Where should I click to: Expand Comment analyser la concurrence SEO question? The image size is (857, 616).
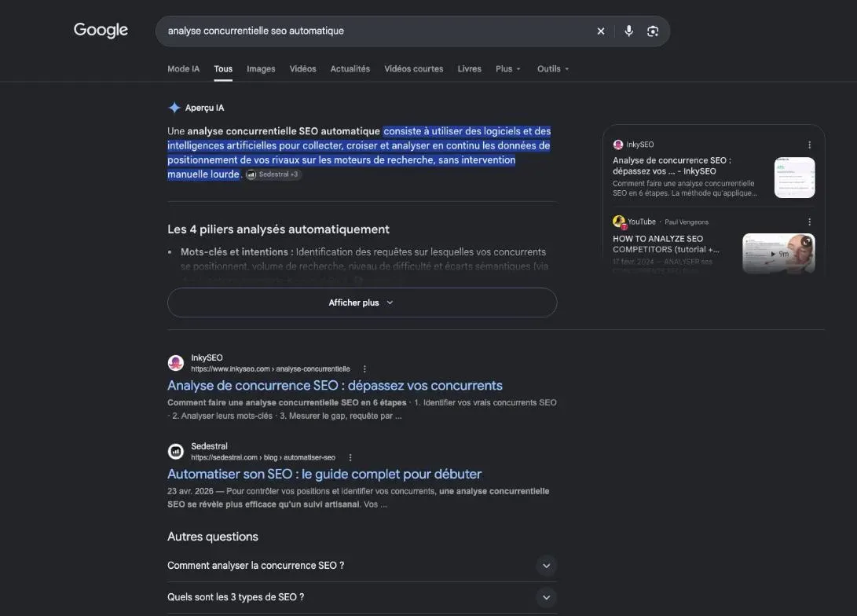[362, 566]
